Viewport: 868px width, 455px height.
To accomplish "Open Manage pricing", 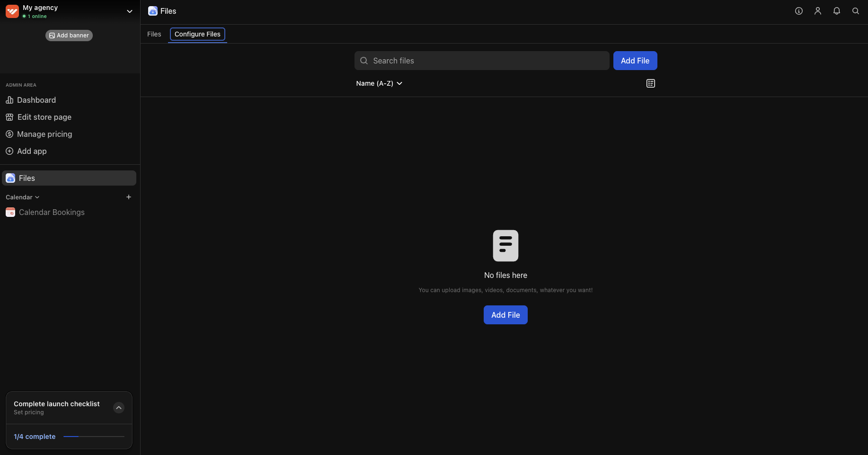I will (44, 134).
